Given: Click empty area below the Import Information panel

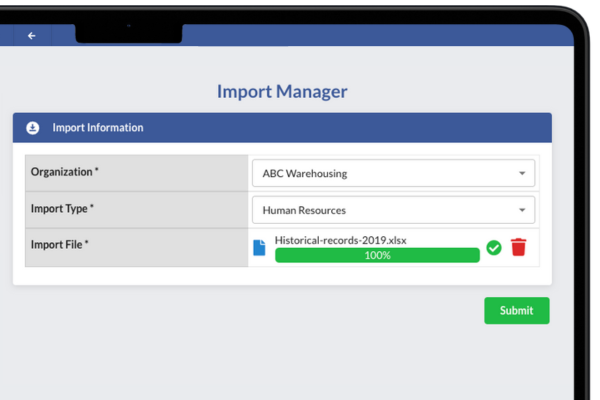Looking at the screenshot, I should pos(250,340).
